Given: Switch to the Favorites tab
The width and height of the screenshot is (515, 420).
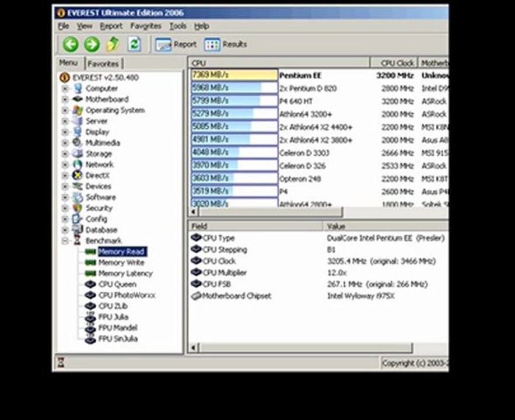Looking at the screenshot, I should click(x=103, y=64).
